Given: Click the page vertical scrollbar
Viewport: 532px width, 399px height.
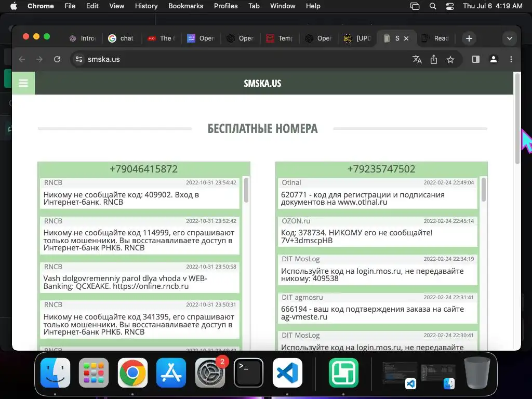Looking at the screenshot, I should (517, 119).
